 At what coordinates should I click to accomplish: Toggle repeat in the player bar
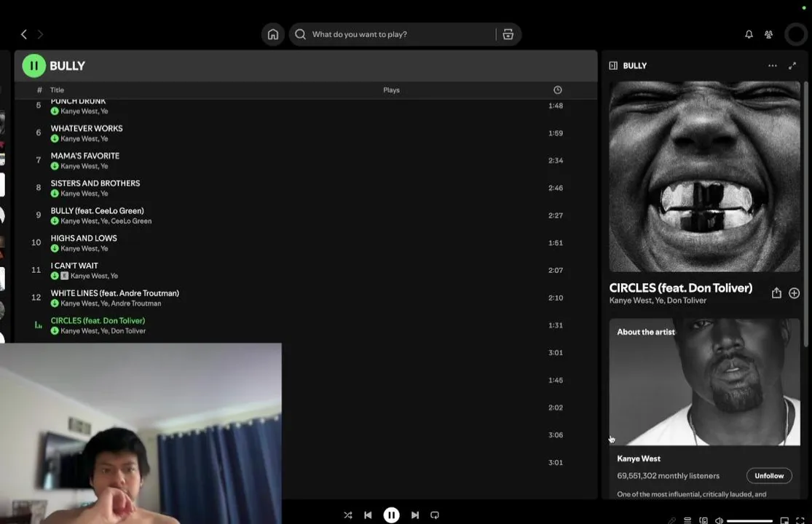tap(435, 515)
